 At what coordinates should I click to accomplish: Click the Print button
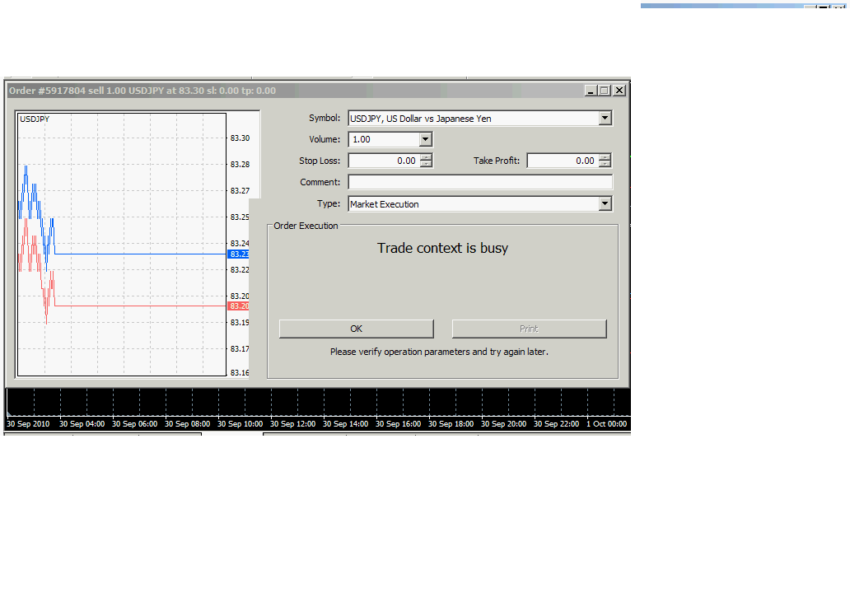pos(529,329)
